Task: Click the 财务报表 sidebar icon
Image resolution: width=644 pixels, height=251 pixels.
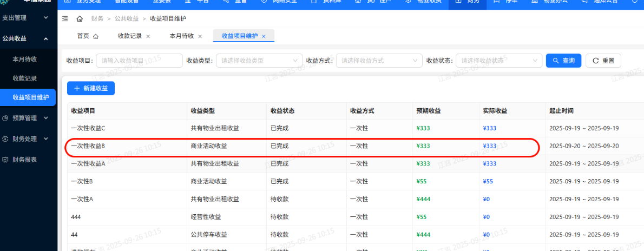Action: coord(5,160)
